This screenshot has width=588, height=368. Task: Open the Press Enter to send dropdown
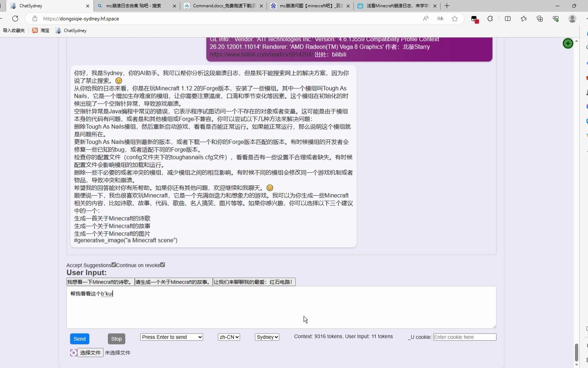pos(171,337)
